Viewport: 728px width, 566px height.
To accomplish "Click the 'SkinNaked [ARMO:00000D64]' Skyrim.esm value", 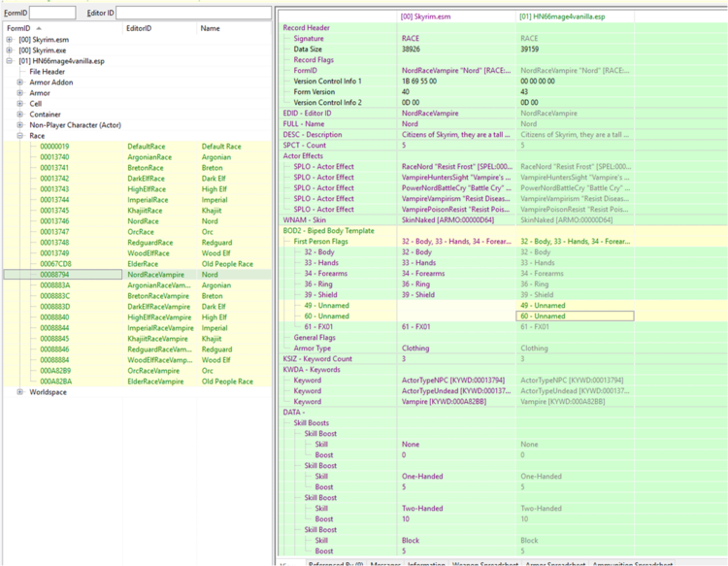I will [447, 220].
